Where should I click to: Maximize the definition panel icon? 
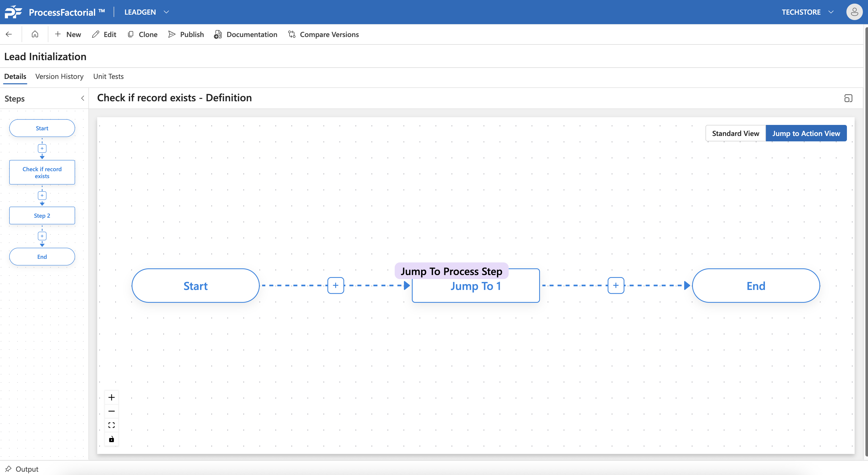point(848,98)
